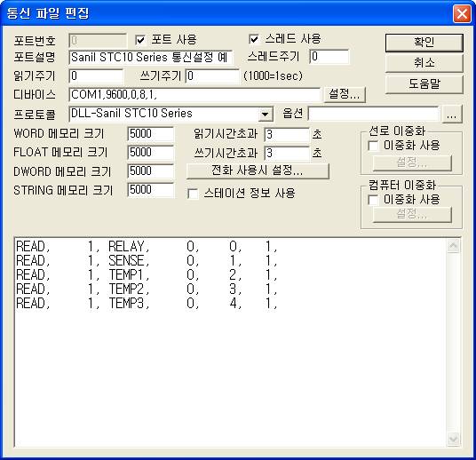Click the 스레드주기 thread period field

(x=329, y=57)
